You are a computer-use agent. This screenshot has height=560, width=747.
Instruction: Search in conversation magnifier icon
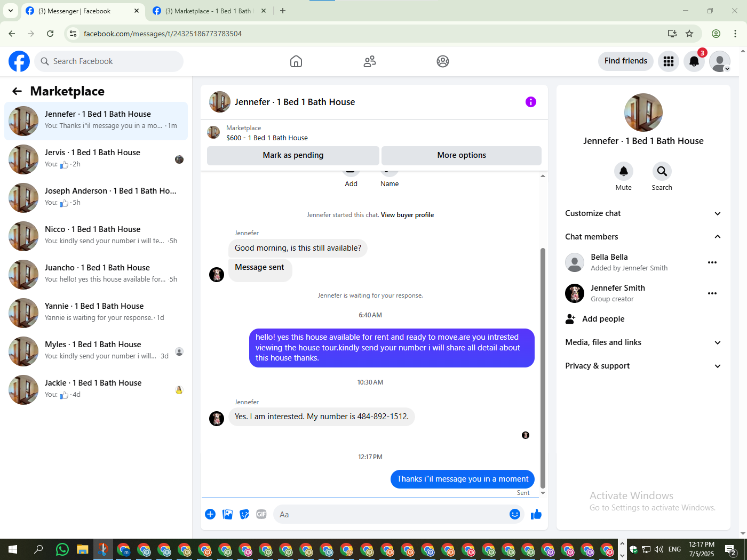coord(662,171)
